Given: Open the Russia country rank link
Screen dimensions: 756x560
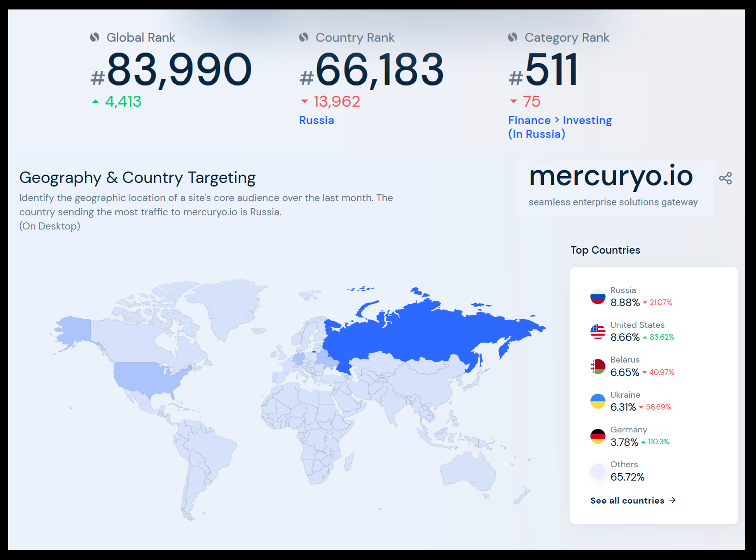Looking at the screenshot, I should [x=316, y=120].
